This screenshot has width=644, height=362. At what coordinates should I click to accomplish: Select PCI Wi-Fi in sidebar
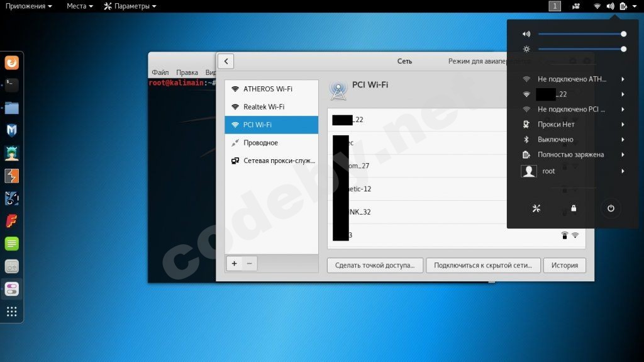272,125
